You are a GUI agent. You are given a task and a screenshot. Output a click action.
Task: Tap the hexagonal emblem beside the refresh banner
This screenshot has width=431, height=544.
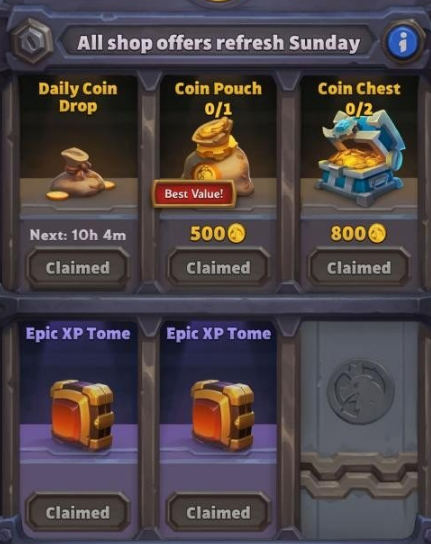(x=32, y=41)
